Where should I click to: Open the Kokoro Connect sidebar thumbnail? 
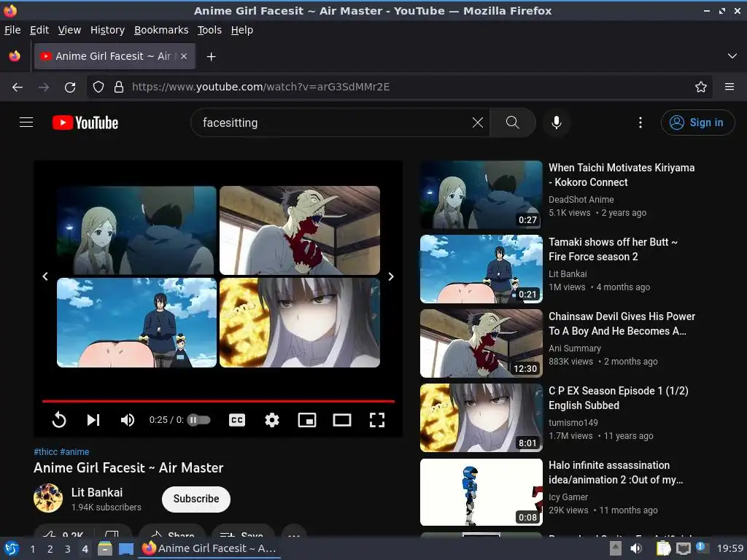(x=481, y=195)
